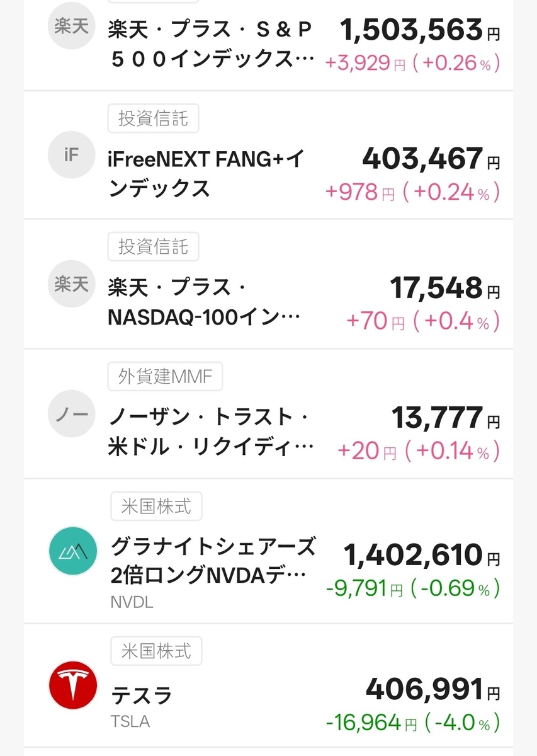Open the ノーザン・トラスト・米ドル MMF name
The height and width of the screenshot is (756, 537).
click(210, 432)
